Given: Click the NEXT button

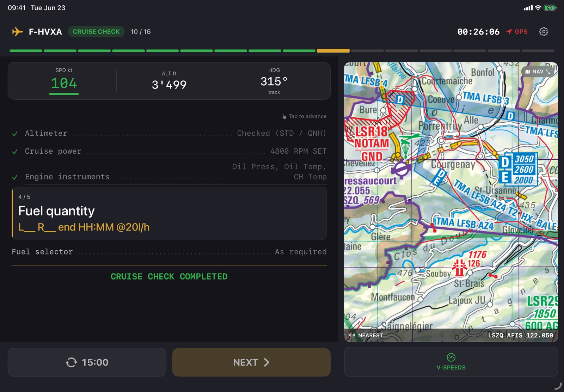Looking at the screenshot, I should 251,362.
